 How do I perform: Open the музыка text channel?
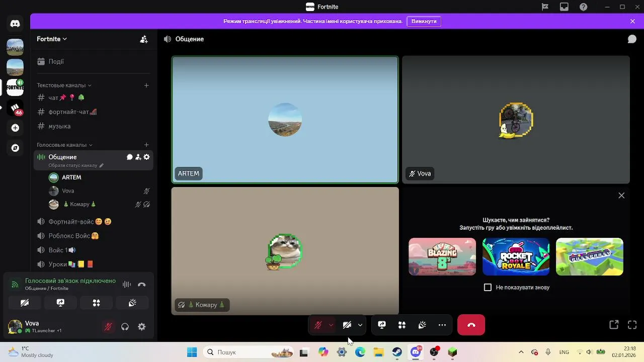(x=94, y=126)
